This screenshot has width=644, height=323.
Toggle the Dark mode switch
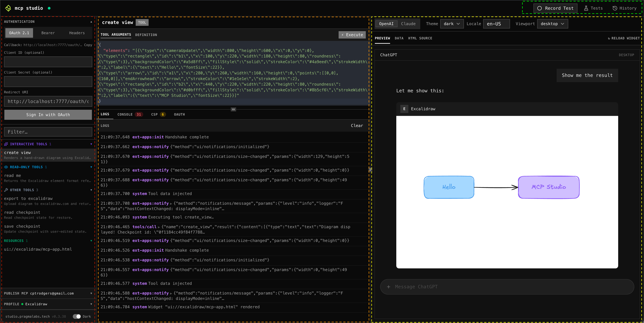77,316
